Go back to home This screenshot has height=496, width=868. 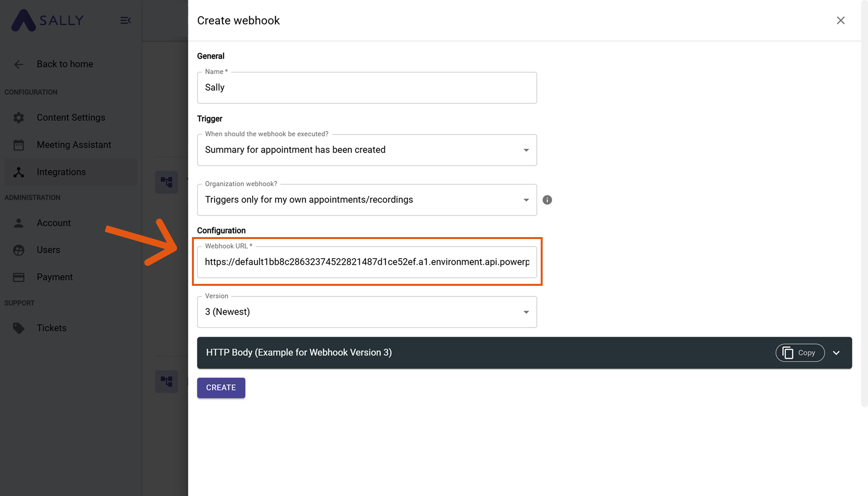(x=65, y=64)
